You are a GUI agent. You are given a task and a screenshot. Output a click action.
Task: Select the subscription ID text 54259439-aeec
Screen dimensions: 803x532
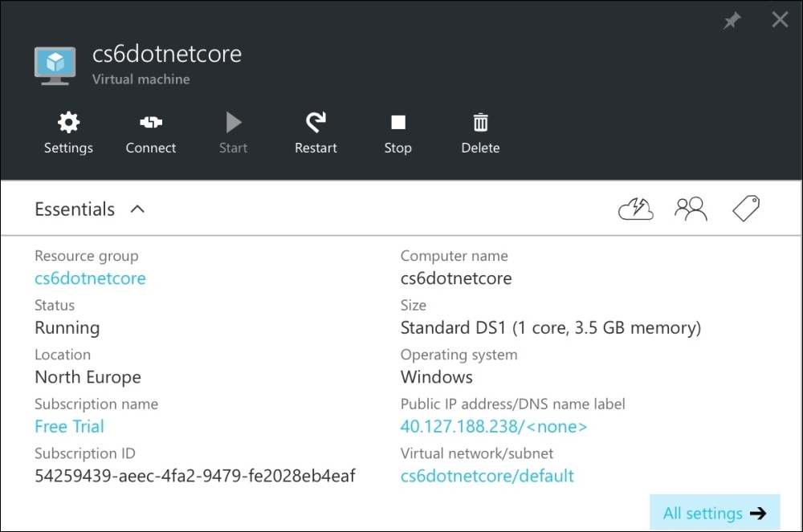coord(194,477)
